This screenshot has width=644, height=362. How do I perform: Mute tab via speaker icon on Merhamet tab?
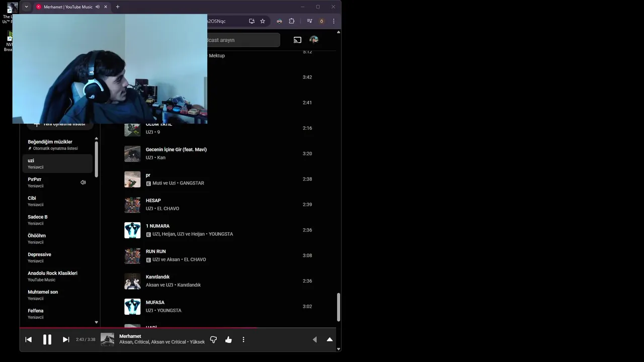[98, 7]
